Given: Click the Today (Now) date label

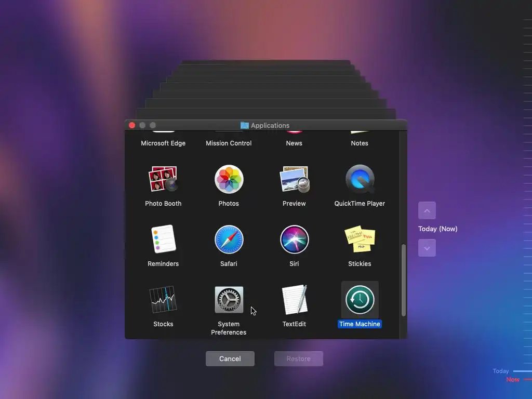Looking at the screenshot, I should [437, 229].
